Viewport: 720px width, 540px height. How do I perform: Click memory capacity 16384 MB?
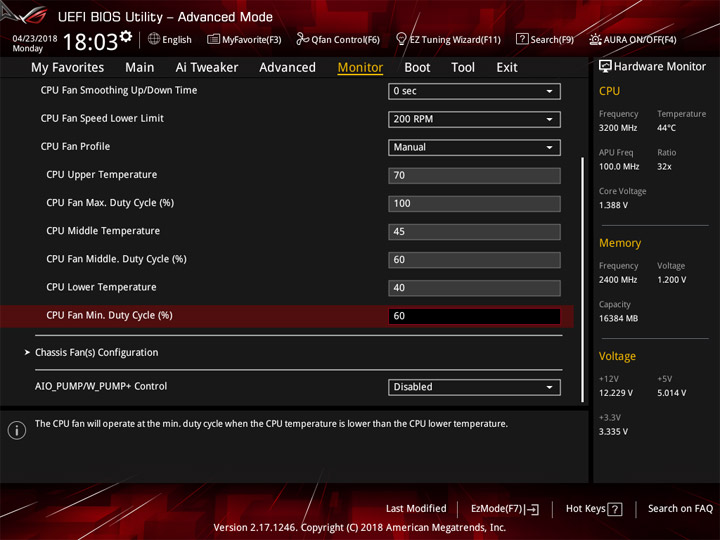[619, 319]
